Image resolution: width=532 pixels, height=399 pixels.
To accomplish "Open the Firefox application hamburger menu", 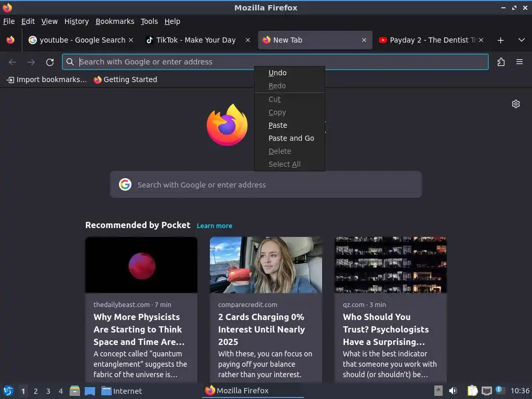I will pyautogui.click(x=520, y=62).
